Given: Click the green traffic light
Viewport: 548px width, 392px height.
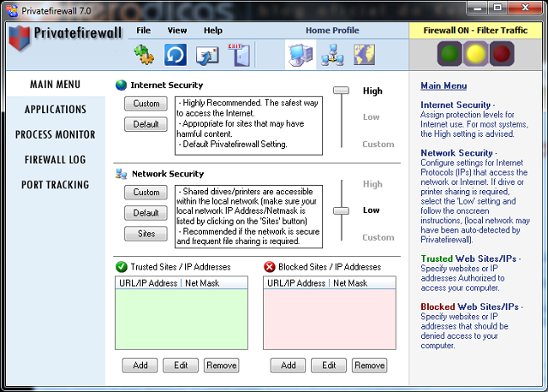Looking at the screenshot, I should coord(450,54).
